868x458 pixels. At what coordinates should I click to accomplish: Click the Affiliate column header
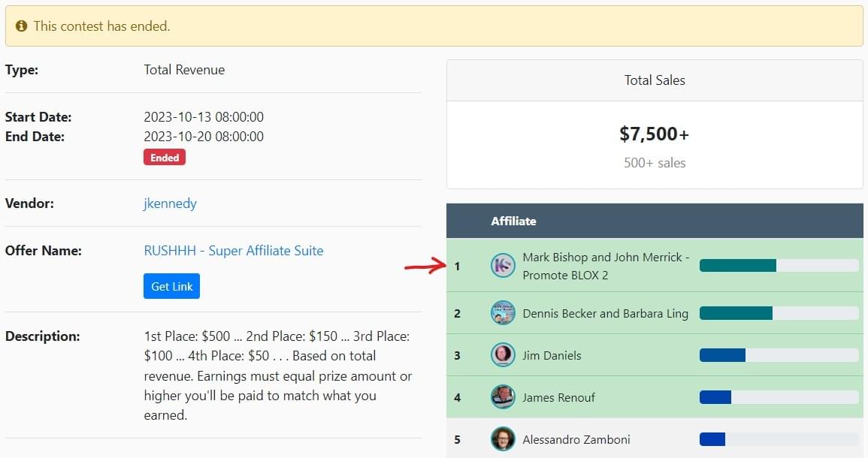[513, 221]
